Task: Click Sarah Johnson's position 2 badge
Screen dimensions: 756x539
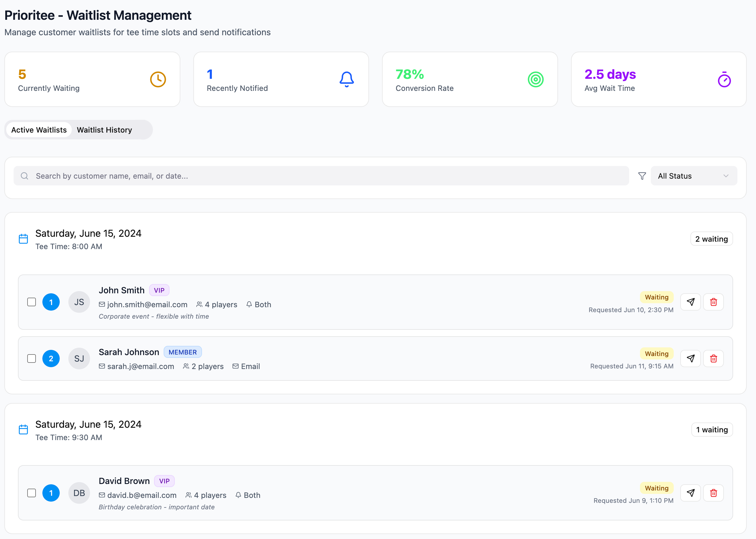Action: point(51,359)
